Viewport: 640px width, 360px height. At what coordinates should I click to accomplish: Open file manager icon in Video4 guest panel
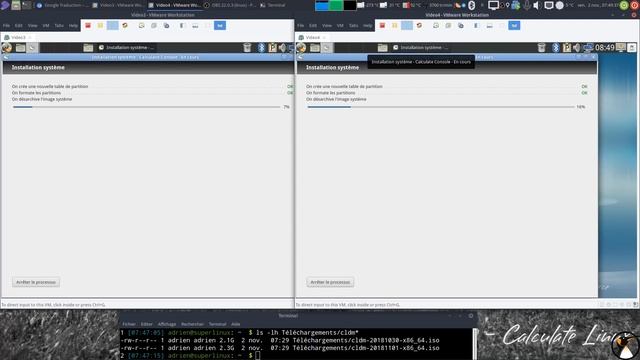315,48
